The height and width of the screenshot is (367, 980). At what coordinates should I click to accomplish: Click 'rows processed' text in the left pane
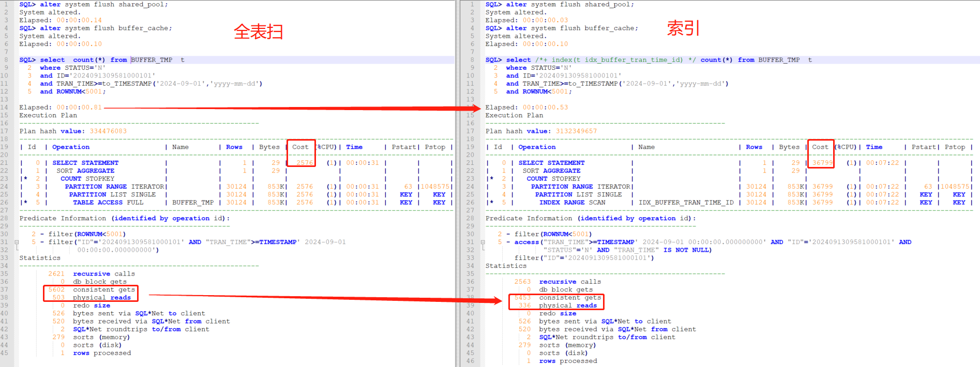point(102,354)
